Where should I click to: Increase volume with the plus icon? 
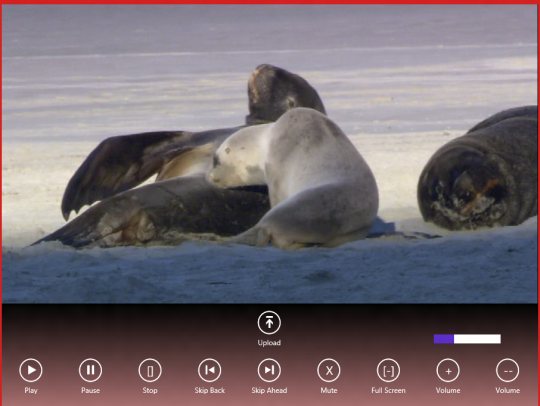448,370
